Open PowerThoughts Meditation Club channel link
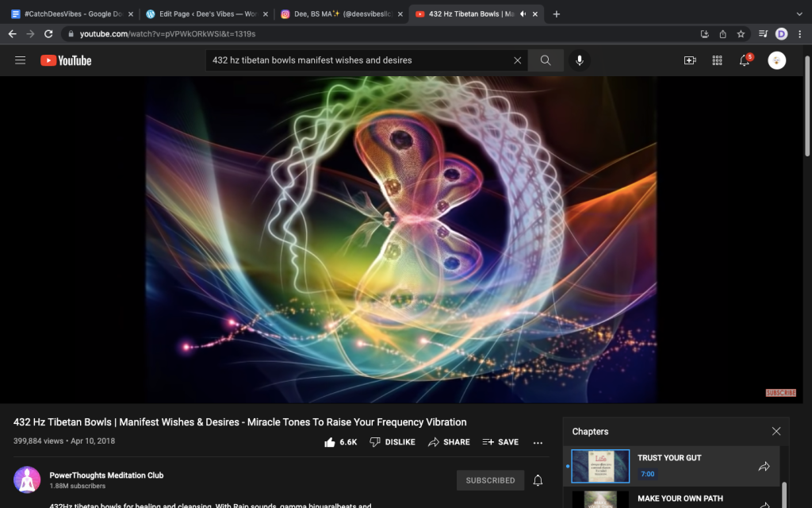The width and height of the screenshot is (812, 508). point(106,475)
